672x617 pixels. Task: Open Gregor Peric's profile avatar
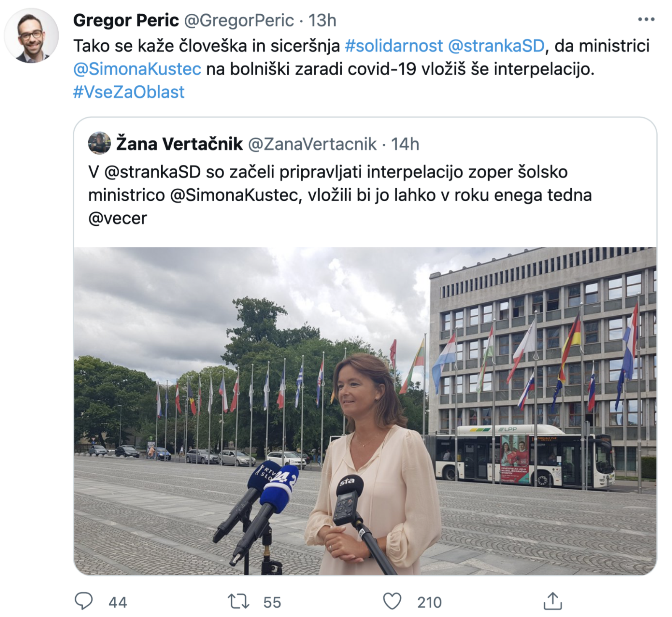click(x=31, y=36)
